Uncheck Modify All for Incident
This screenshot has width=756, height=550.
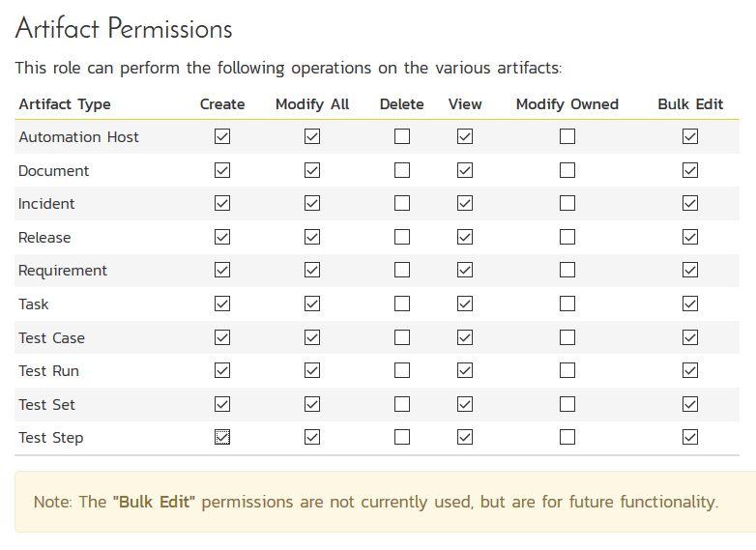tap(311, 204)
